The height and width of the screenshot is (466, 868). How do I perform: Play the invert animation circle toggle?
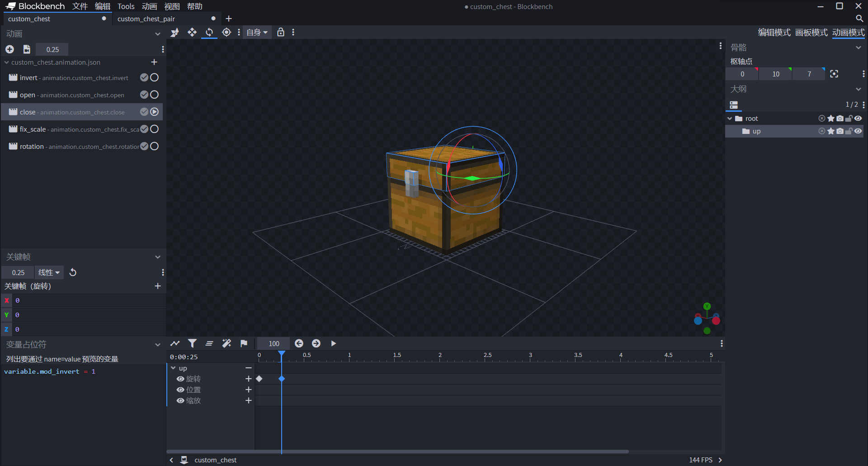tap(154, 77)
